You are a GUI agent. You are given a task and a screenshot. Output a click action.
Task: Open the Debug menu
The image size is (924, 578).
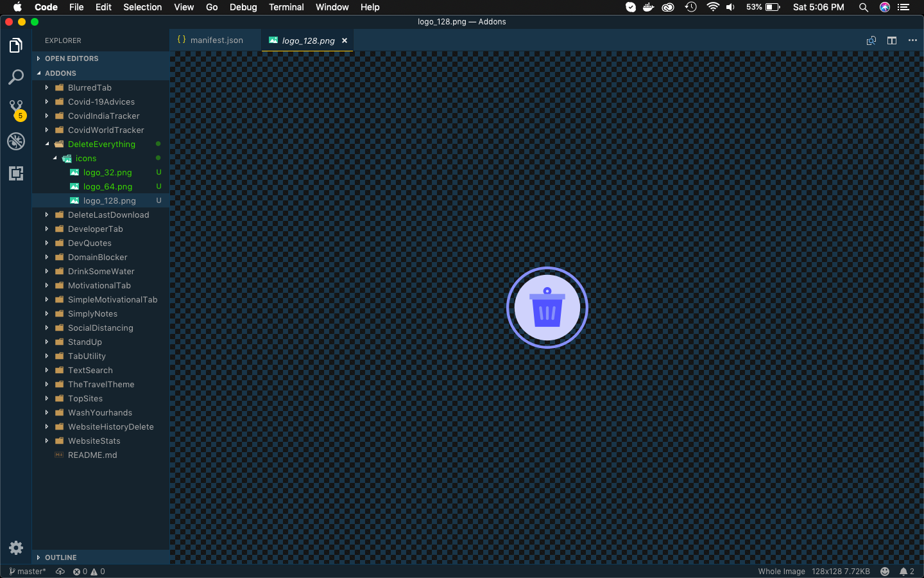[243, 7]
